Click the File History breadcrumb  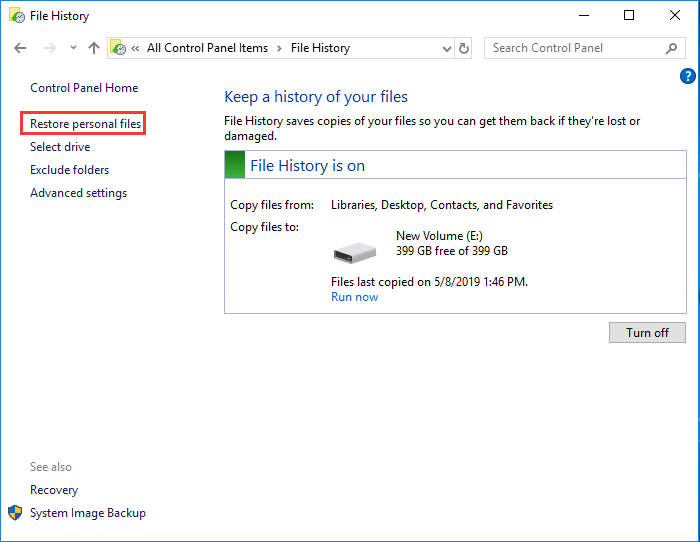tap(321, 48)
